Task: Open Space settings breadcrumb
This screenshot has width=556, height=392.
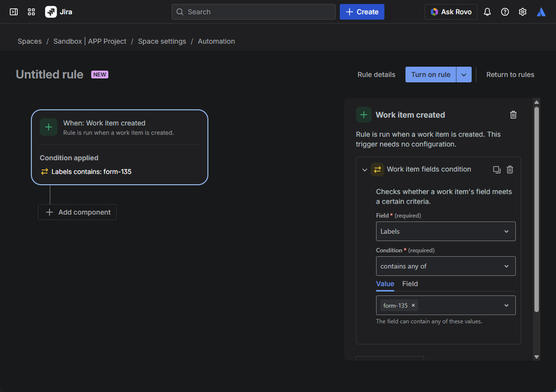Action: [x=162, y=42]
